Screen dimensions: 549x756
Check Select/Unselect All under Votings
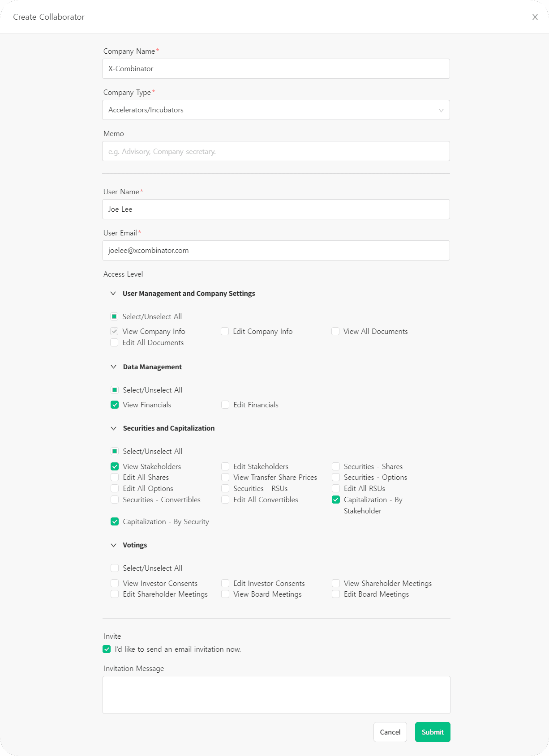[x=115, y=568]
